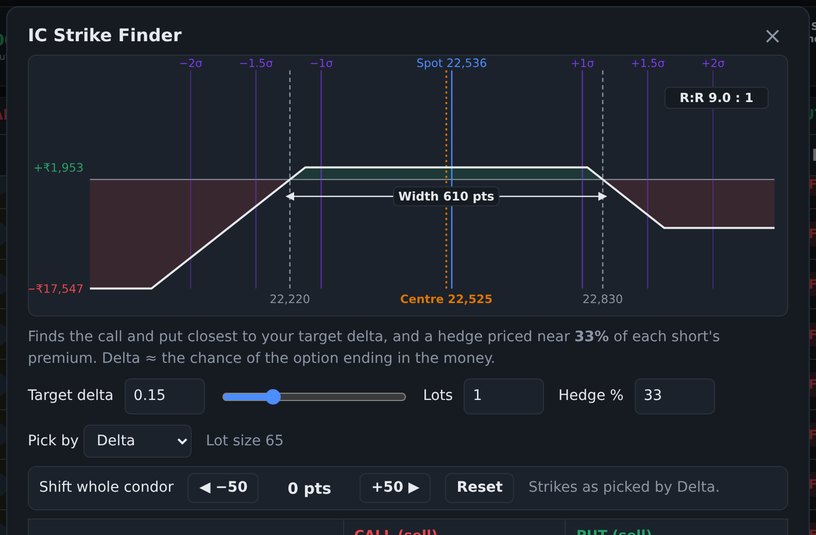
Task: Click the −2σ marker label
Action: [x=190, y=63]
